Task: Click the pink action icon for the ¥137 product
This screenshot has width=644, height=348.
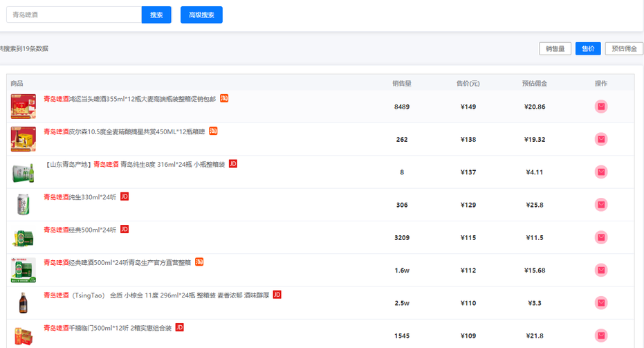Action: point(601,172)
